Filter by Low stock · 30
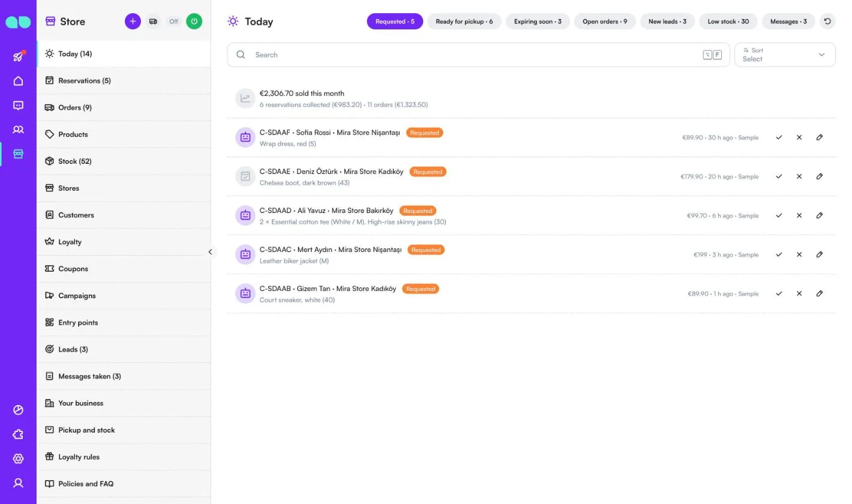852x504 pixels. [x=728, y=21]
